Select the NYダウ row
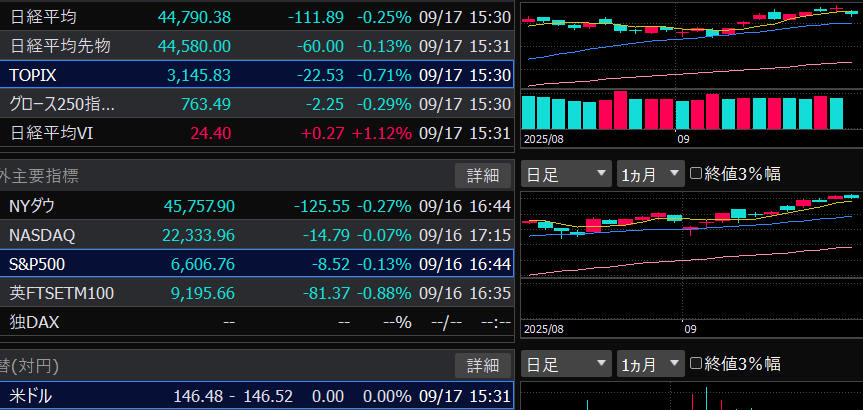 pyautogui.click(x=256, y=206)
